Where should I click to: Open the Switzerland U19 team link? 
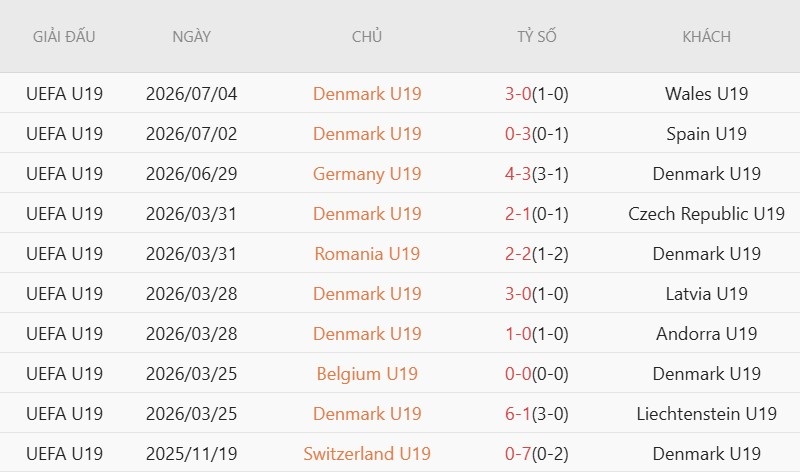pyautogui.click(x=367, y=454)
